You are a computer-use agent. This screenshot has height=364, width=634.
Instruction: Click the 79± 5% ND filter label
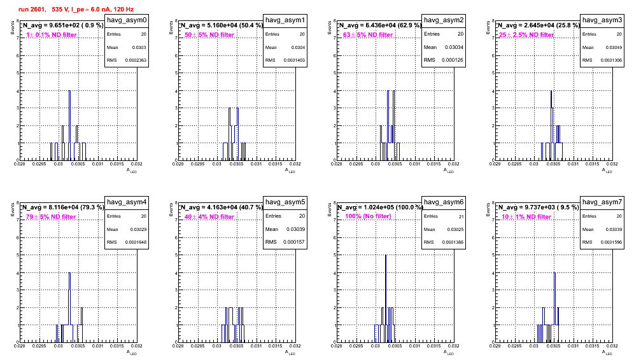pyautogui.click(x=51, y=217)
